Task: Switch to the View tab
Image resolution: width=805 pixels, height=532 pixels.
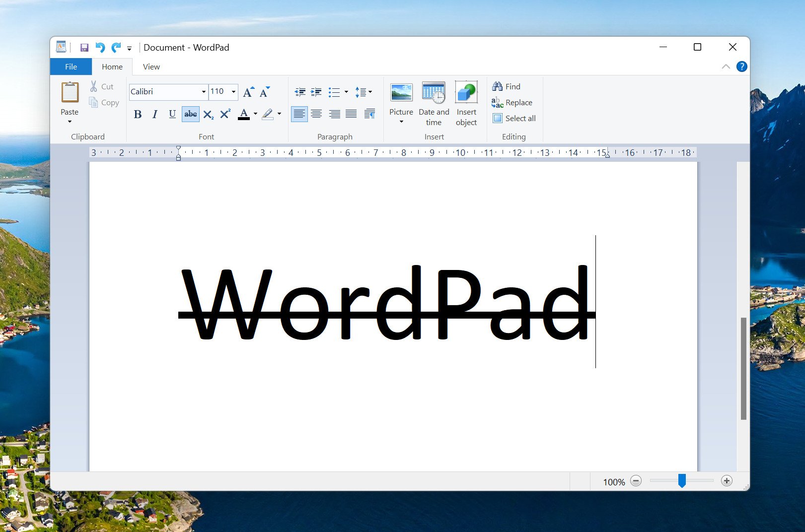Action: click(x=150, y=66)
